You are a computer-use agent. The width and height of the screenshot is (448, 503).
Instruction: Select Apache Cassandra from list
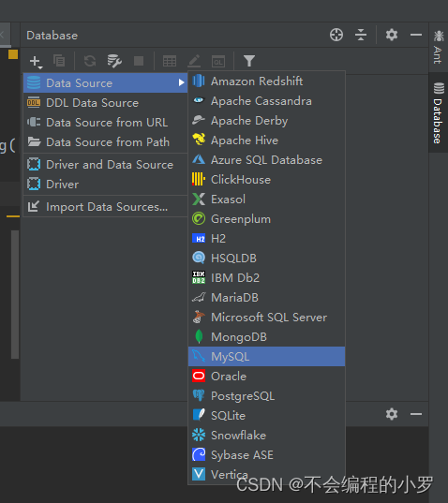[x=267, y=101]
